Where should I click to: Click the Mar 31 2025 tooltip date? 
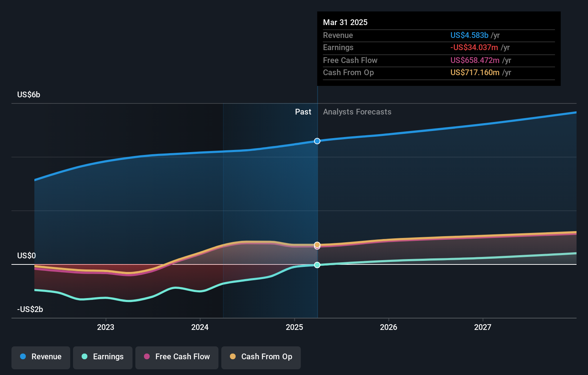tap(345, 22)
